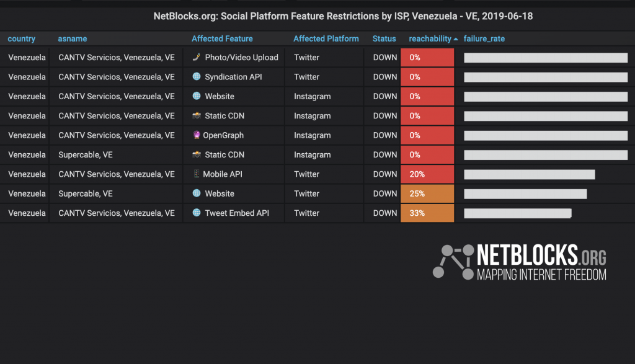Click the OpenGraph crystal ball icon
The width and height of the screenshot is (635, 364).
[x=197, y=135]
